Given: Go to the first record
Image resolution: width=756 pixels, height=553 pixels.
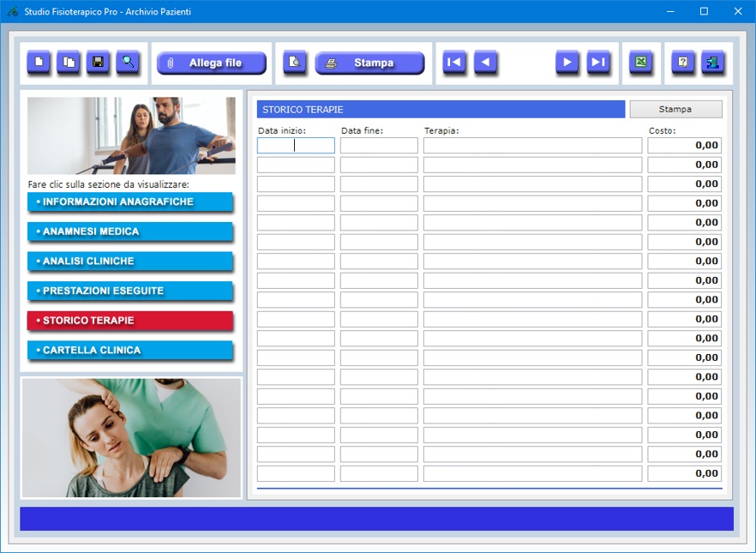Looking at the screenshot, I should click(454, 63).
